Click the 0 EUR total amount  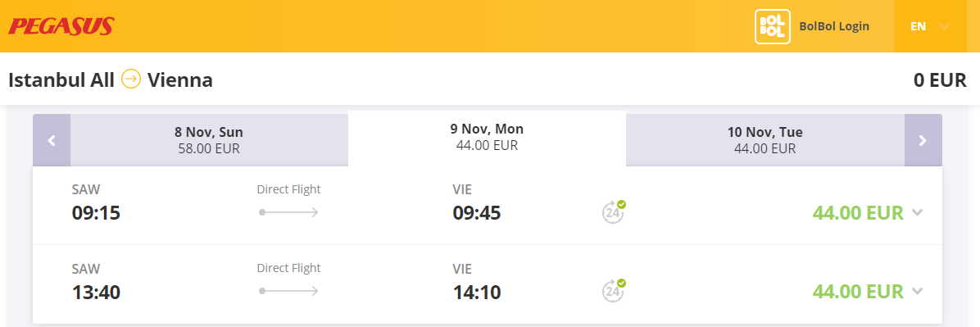[940, 80]
